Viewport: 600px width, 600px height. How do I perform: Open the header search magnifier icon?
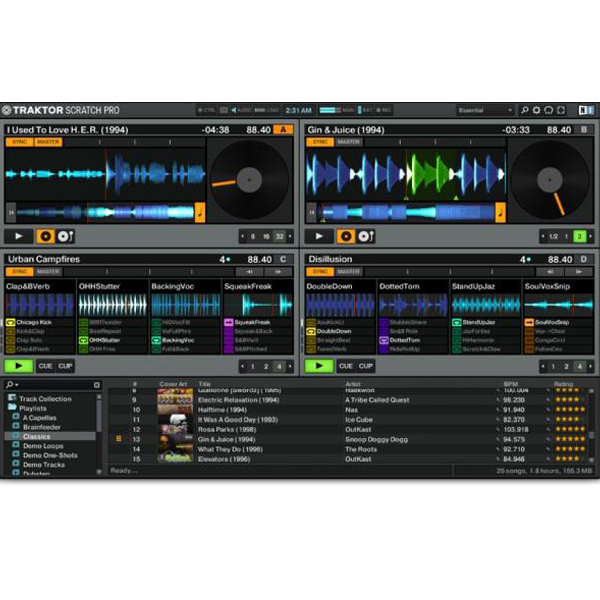click(x=525, y=110)
